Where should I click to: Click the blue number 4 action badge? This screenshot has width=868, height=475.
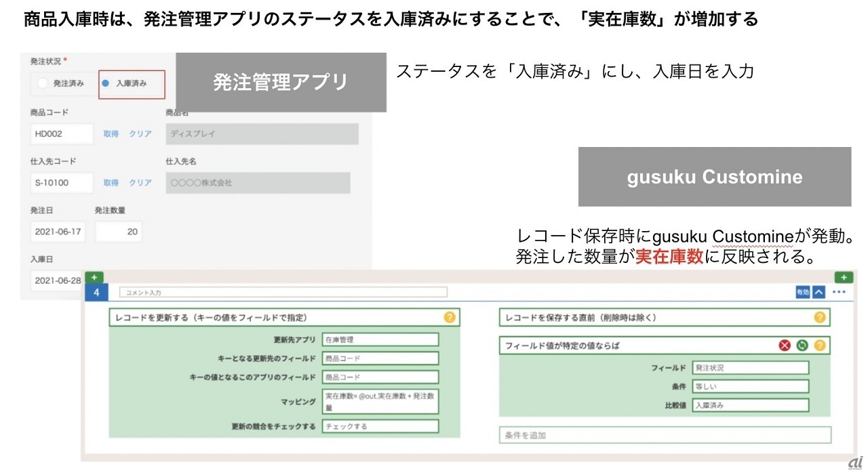(x=97, y=292)
